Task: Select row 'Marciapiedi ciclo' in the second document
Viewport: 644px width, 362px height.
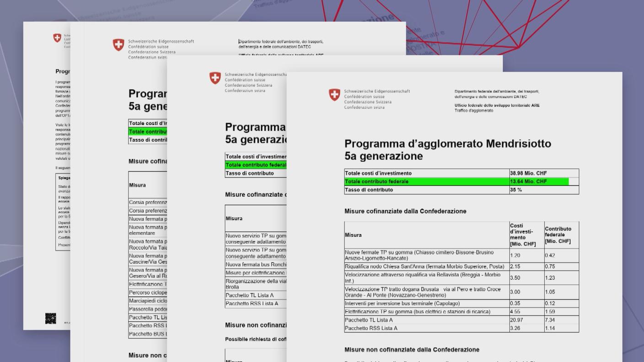Action: (148, 301)
